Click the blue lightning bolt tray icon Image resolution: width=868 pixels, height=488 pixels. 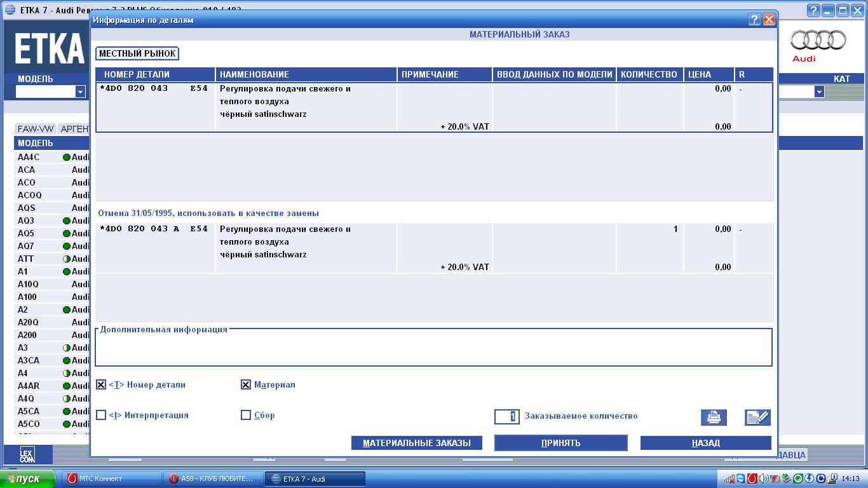pyautogui.click(x=809, y=478)
